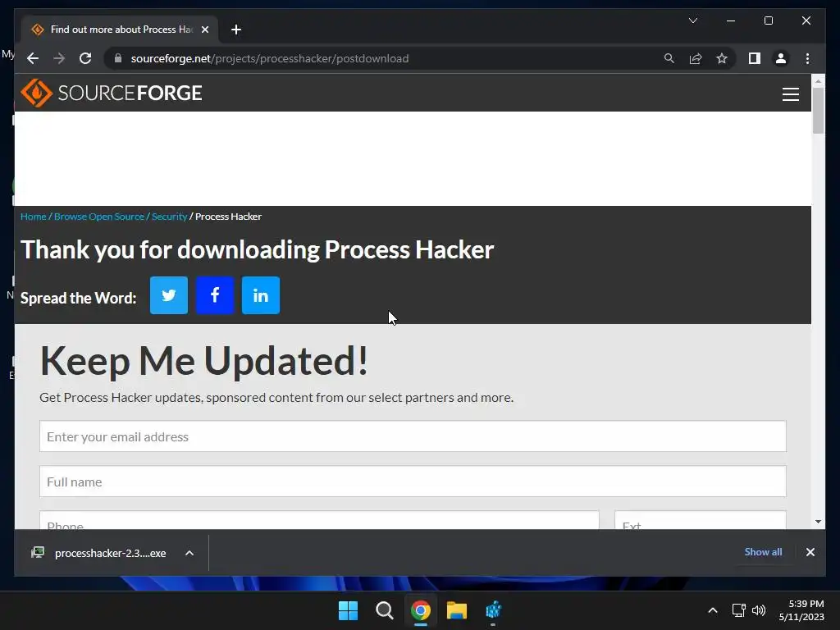Viewport: 840px width, 630px height.
Task: Click the email address field
Action: pyautogui.click(x=413, y=436)
